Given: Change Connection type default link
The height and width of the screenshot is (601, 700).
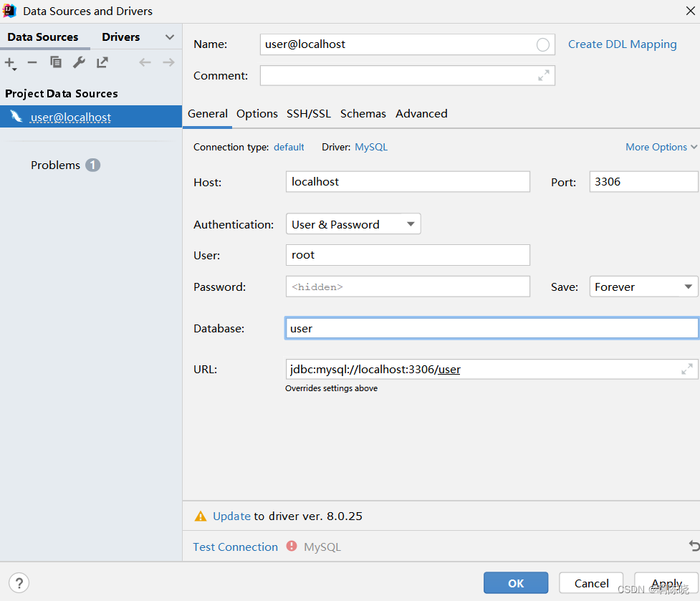Looking at the screenshot, I should pyautogui.click(x=289, y=147).
